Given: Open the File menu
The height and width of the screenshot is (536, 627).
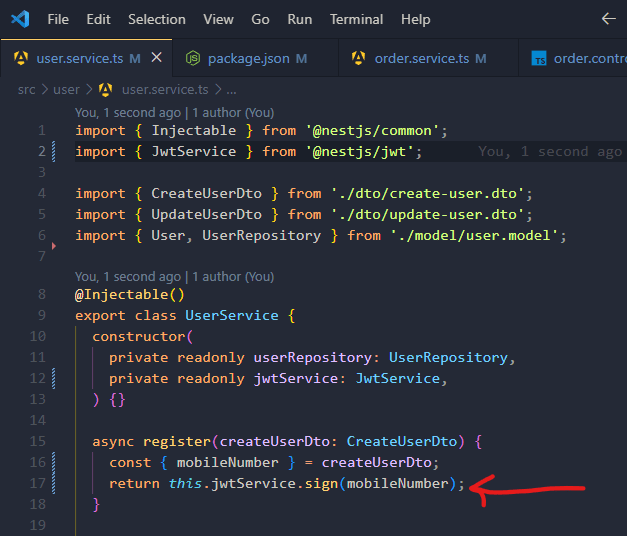Looking at the screenshot, I should tap(58, 19).
